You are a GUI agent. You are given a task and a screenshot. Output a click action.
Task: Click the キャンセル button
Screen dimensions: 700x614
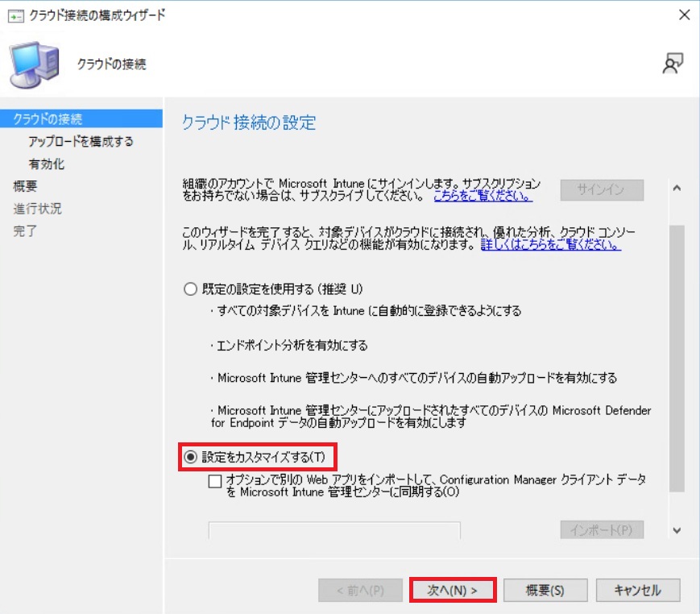coord(637,590)
